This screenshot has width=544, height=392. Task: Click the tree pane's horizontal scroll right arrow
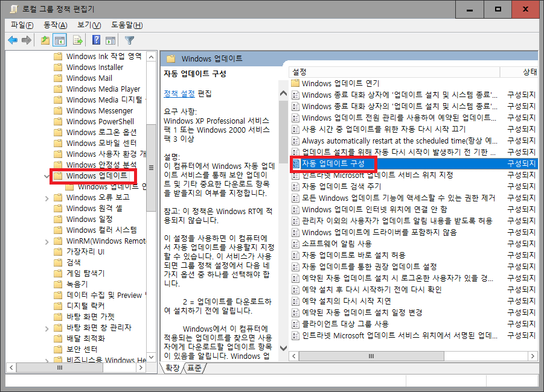tap(141, 367)
